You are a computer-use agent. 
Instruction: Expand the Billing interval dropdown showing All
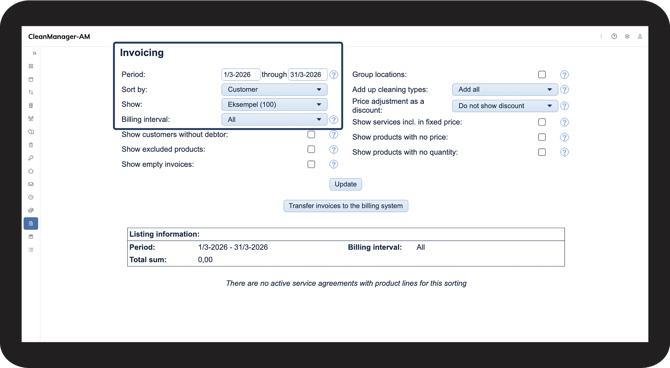274,120
